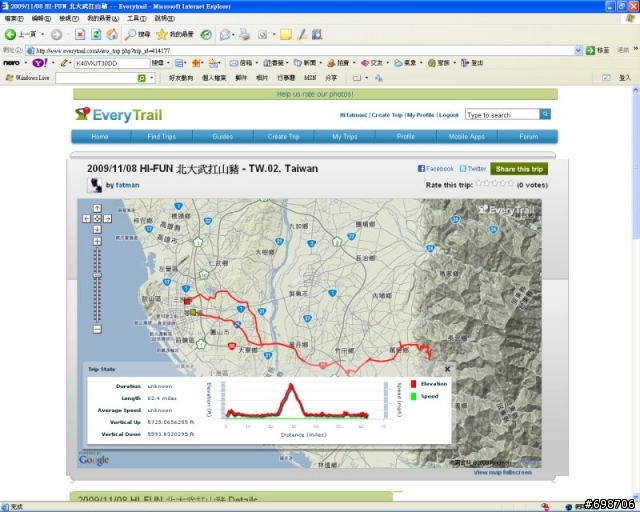Click the green Windows Live search icon

click(x=142, y=78)
